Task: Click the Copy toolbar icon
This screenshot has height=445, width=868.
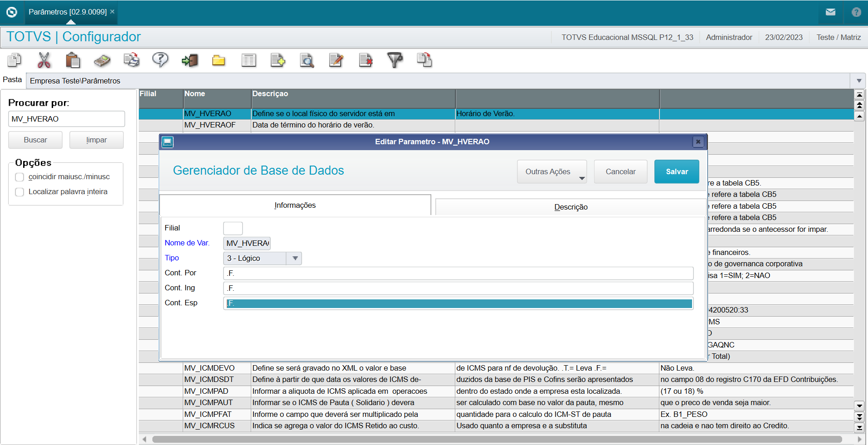Action: pyautogui.click(x=15, y=60)
